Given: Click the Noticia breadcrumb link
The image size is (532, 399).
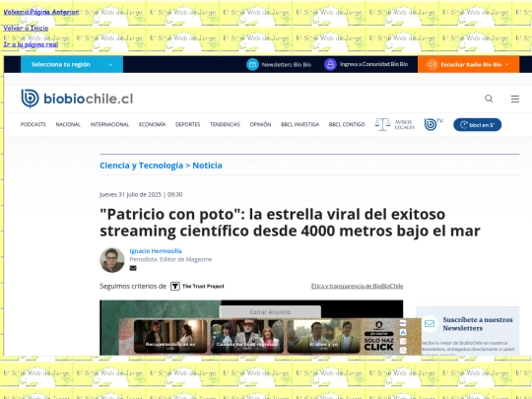Looking at the screenshot, I should click(x=207, y=166).
